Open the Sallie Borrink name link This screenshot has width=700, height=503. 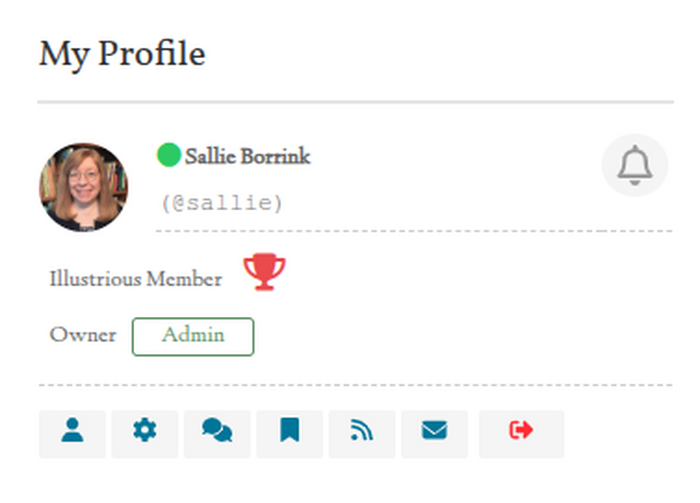click(247, 157)
